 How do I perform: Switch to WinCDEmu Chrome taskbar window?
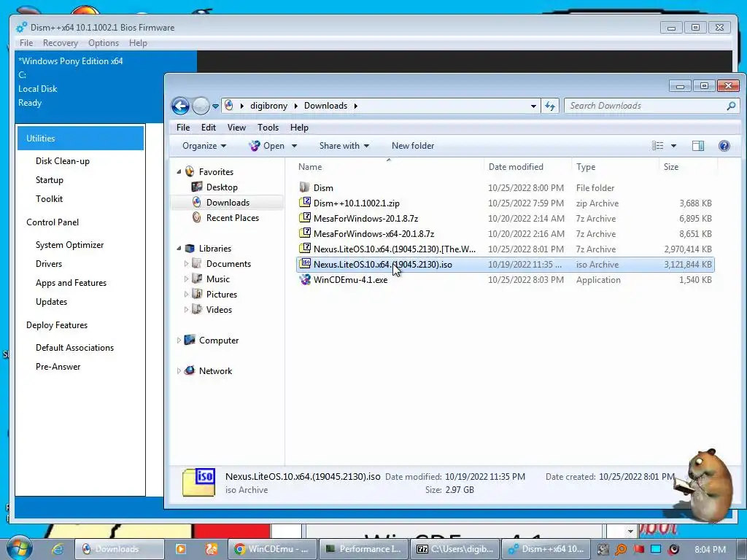coord(272,549)
